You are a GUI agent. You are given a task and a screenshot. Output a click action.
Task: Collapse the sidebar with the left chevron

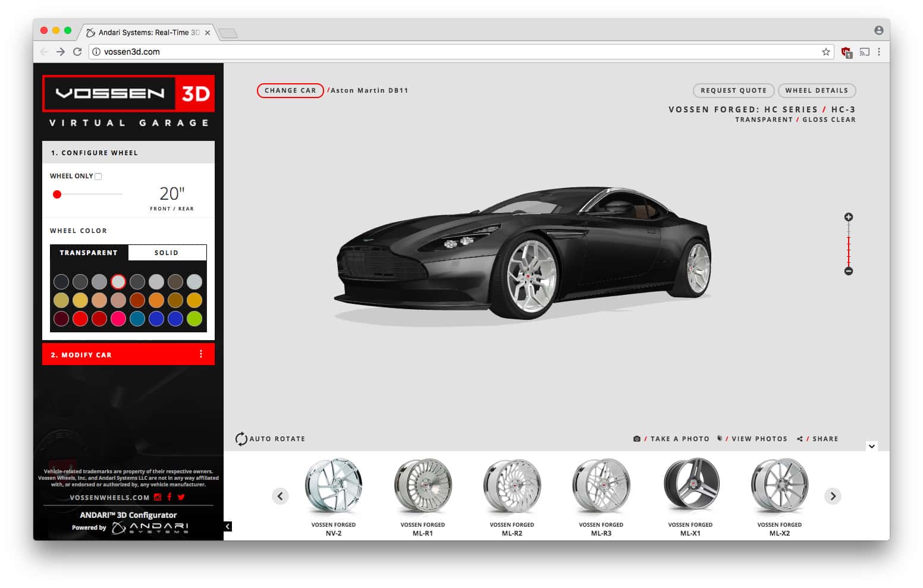click(227, 526)
